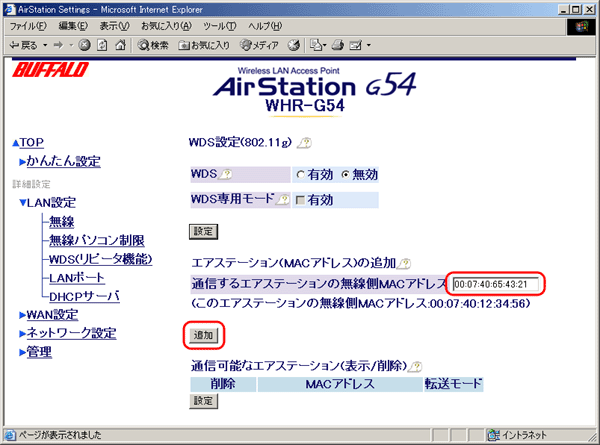Click help icon beside WDS専用モード
The image size is (600, 445).
coord(283,199)
